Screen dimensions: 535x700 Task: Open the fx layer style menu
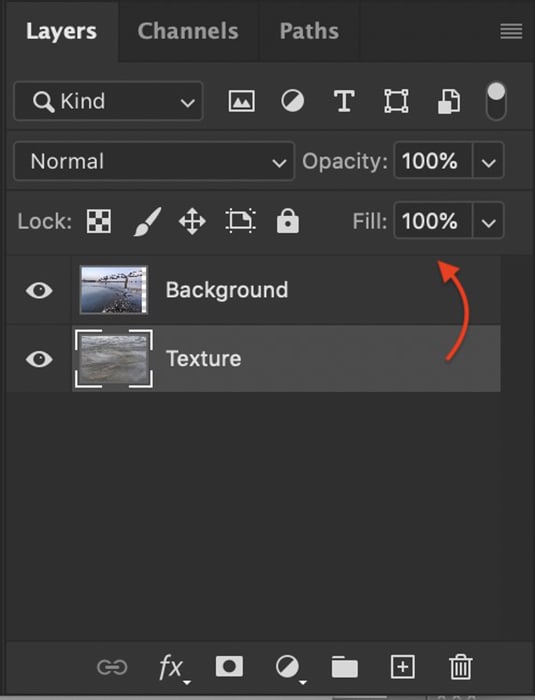click(x=173, y=668)
